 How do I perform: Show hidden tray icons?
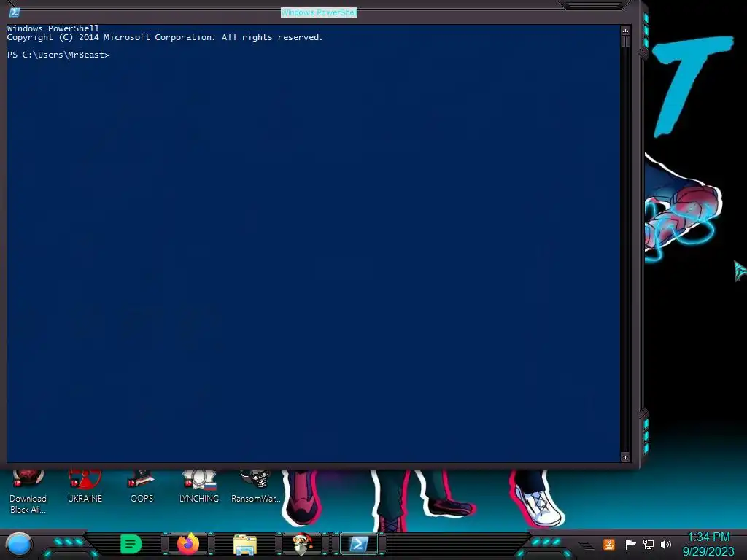click(586, 545)
